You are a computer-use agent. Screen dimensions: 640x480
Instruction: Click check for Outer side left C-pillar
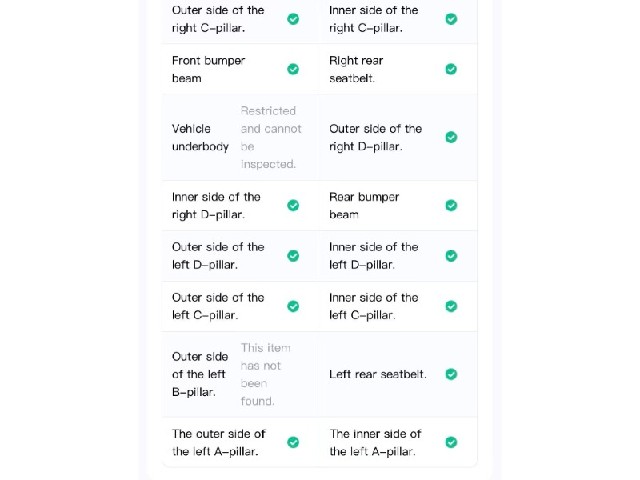[293, 307]
